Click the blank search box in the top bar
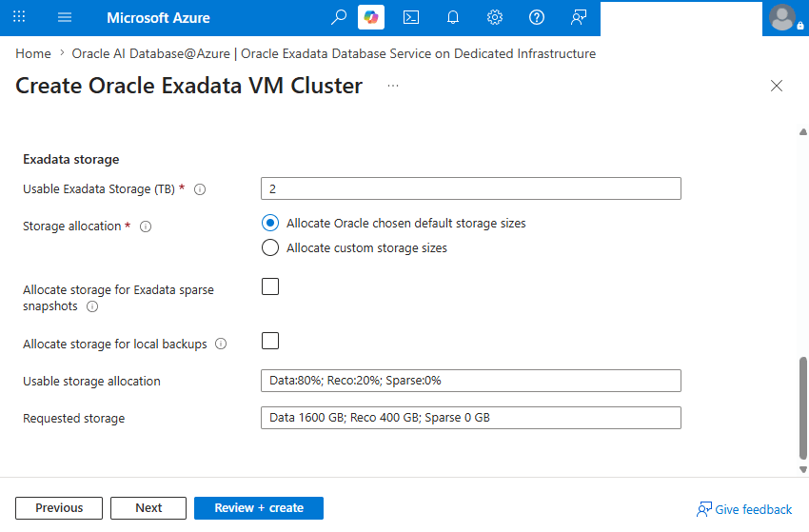The image size is (809, 532). pos(681,19)
